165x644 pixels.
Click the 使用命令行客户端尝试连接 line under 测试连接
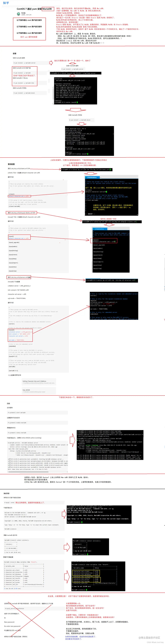12,497
